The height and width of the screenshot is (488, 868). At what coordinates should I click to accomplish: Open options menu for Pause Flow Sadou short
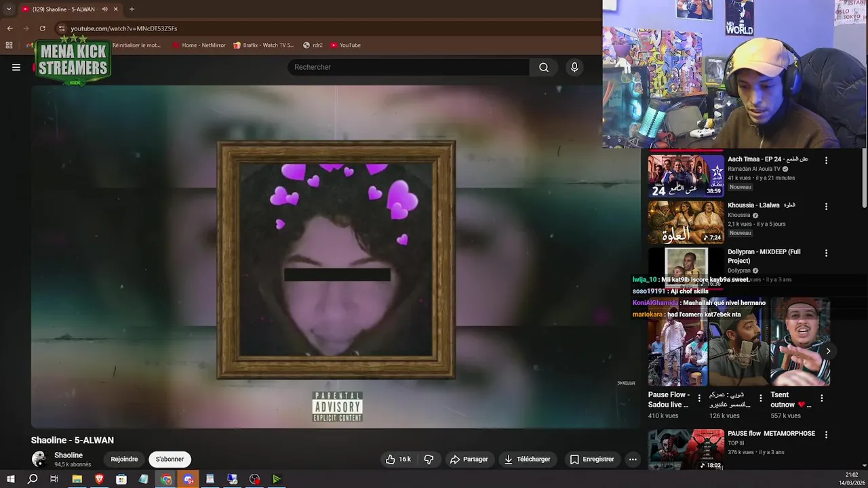(x=699, y=399)
